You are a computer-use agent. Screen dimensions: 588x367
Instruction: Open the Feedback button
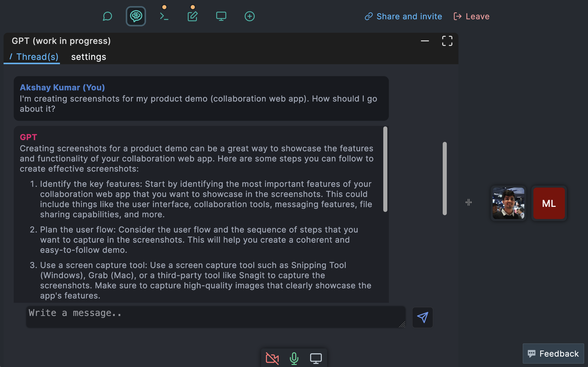tap(553, 354)
